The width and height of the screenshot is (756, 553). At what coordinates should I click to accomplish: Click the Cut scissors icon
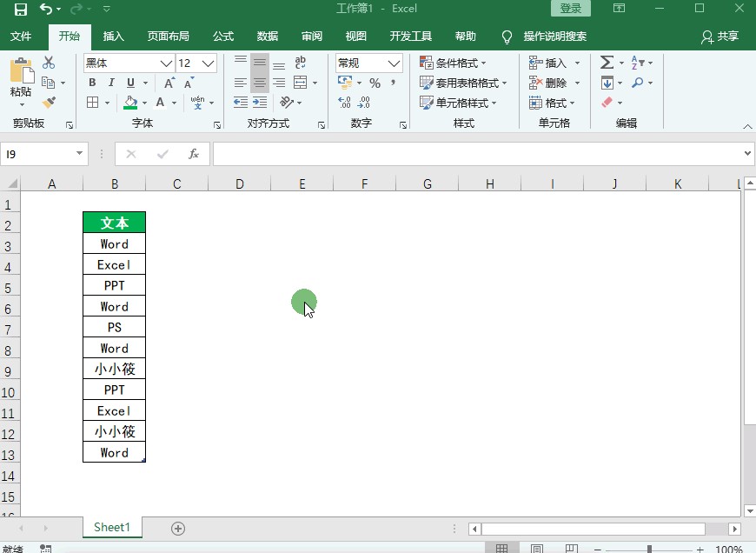[49, 63]
